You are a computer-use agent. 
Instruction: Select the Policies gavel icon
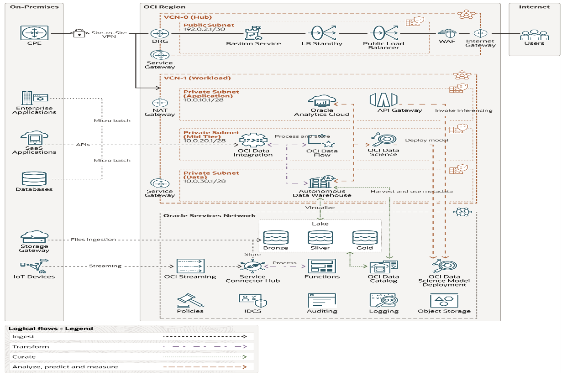[x=190, y=301]
